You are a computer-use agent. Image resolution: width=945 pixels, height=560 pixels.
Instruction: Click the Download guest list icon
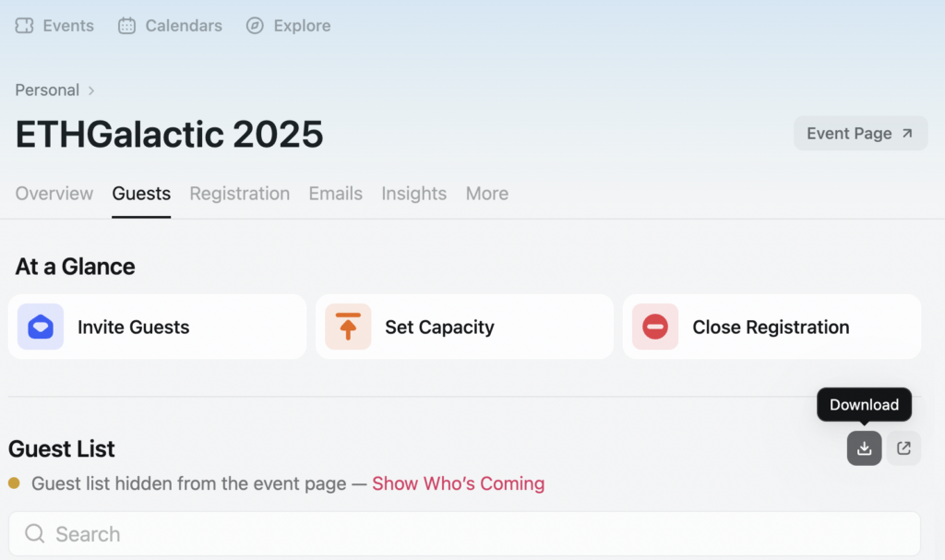[x=864, y=447]
